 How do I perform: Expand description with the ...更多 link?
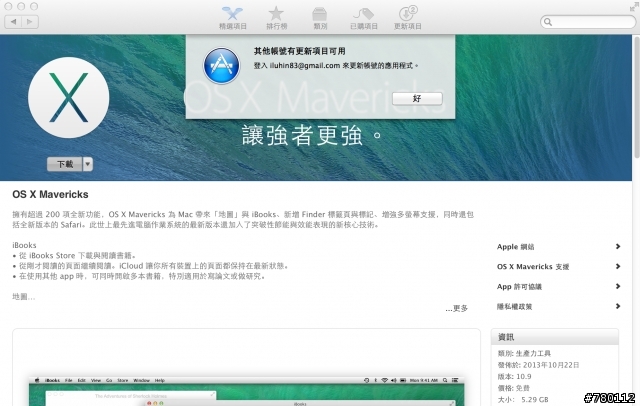pyautogui.click(x=457, y=308)
